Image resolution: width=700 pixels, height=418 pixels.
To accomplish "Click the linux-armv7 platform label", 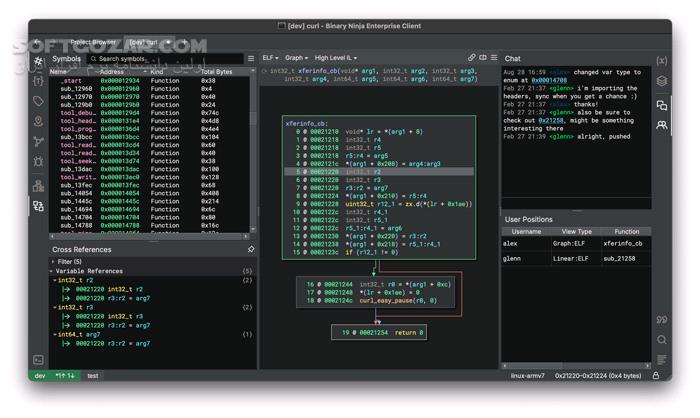I will [x=527, y=376].
